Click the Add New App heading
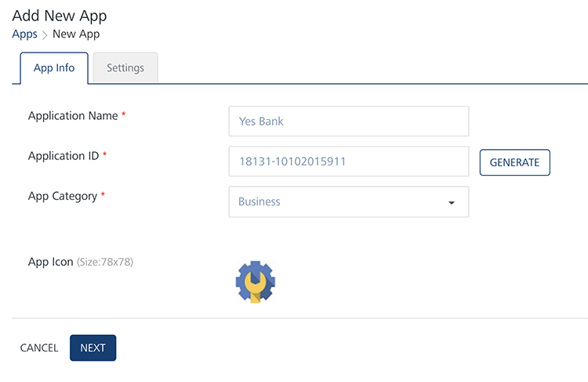 click(x=60, y=16)
